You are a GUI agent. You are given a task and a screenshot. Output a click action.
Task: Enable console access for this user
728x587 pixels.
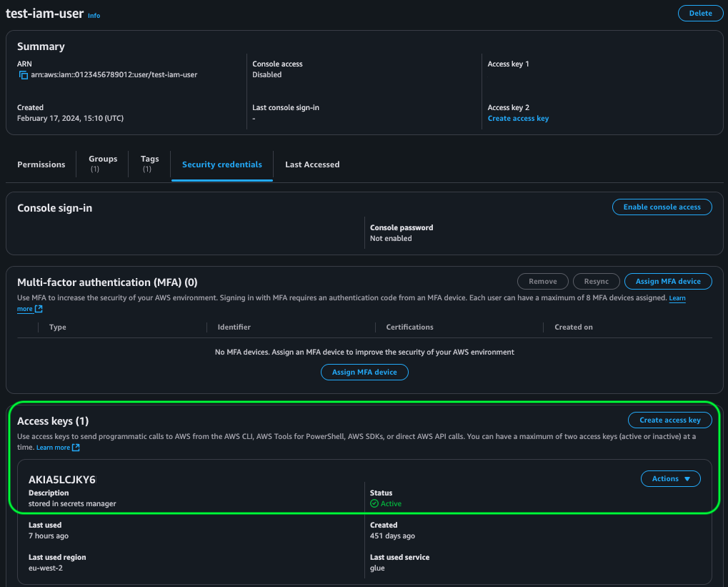[x=662, y=207]
